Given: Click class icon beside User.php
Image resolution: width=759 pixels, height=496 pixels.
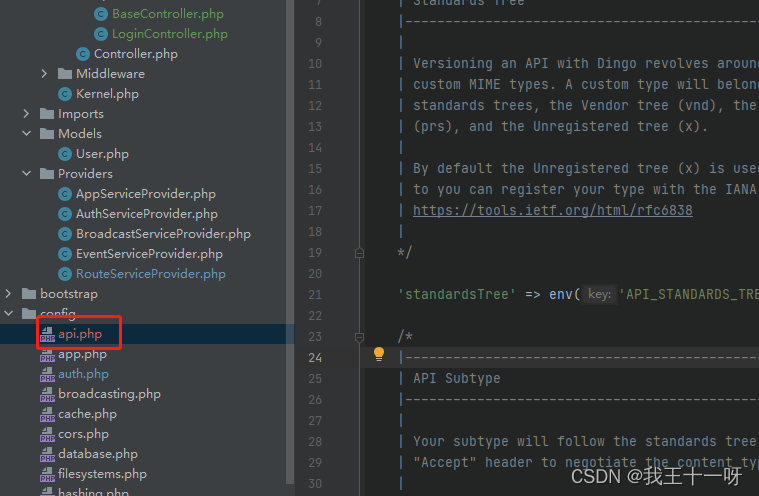Looking at the screenshot, I should (65, 154).
